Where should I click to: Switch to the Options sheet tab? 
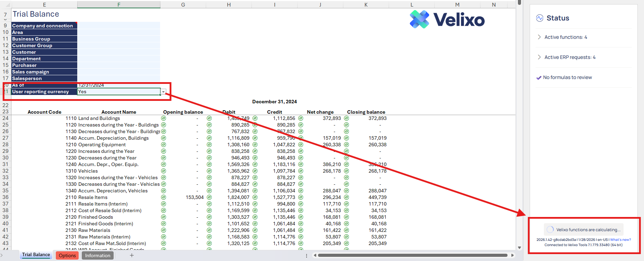(67, 255)
